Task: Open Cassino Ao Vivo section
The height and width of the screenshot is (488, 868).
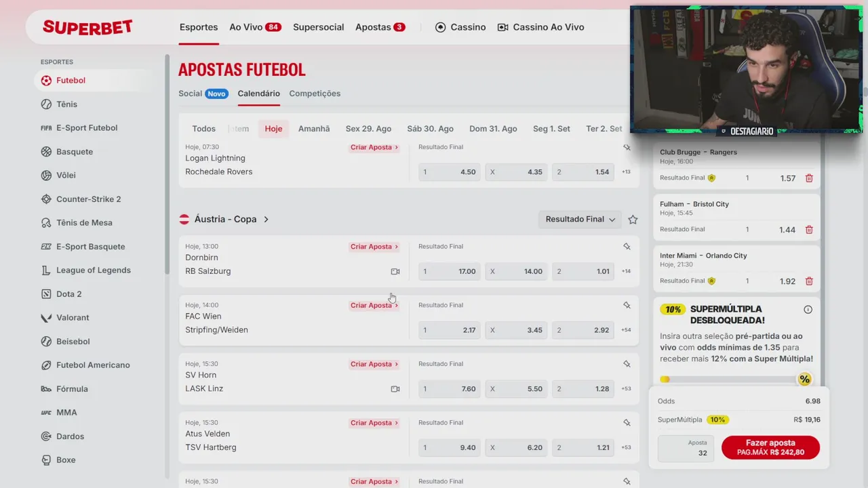Action: pos(540,27)
